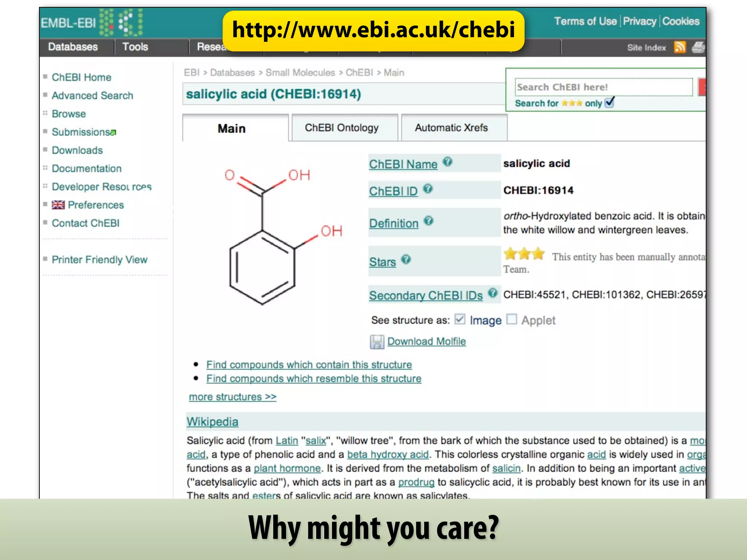Click the salicylic acid (CHEBI:16914) title
747x560 pixels.
click(273, 94)
